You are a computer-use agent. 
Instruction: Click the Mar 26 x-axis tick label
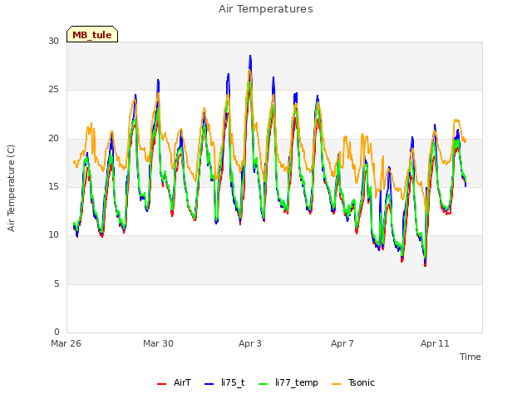(66, 343)
